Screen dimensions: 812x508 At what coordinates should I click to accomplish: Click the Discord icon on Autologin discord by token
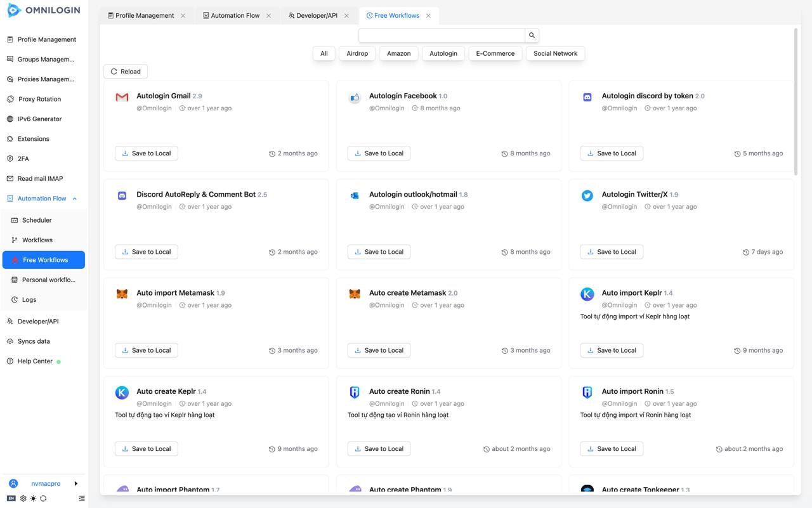click(587, 97)
